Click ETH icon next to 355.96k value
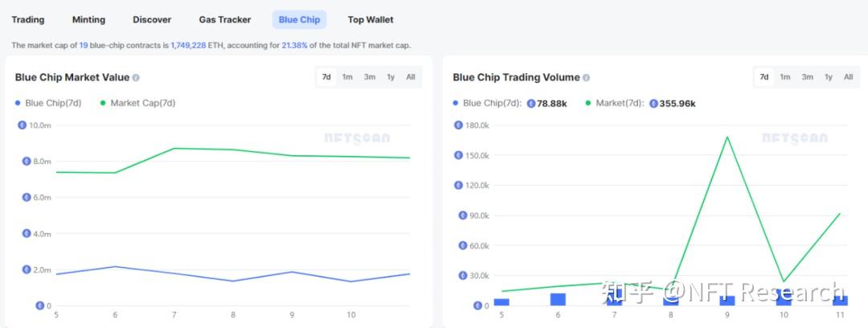Viewport: 868px width, 328px height. coord(653,104)
